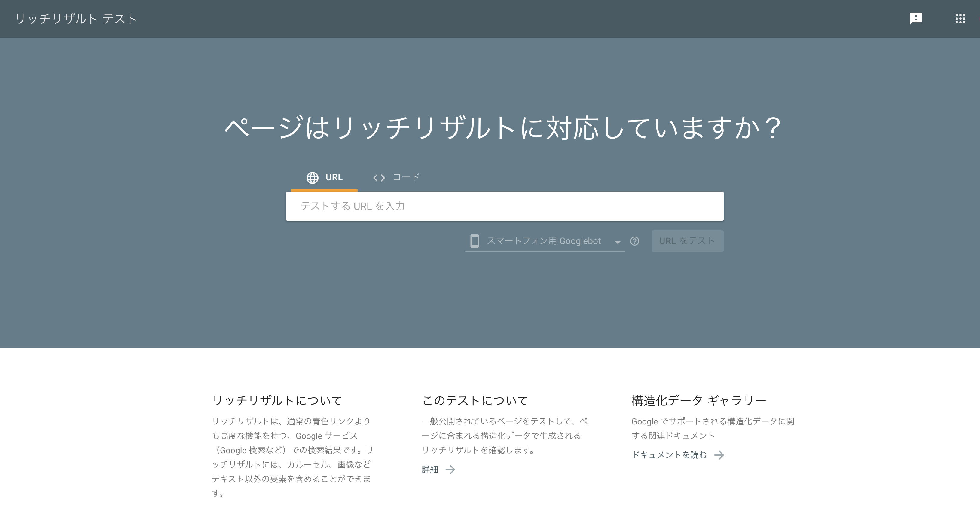Click the circular help icon near the test button
The image size is (980, 514).
(635, 241)
